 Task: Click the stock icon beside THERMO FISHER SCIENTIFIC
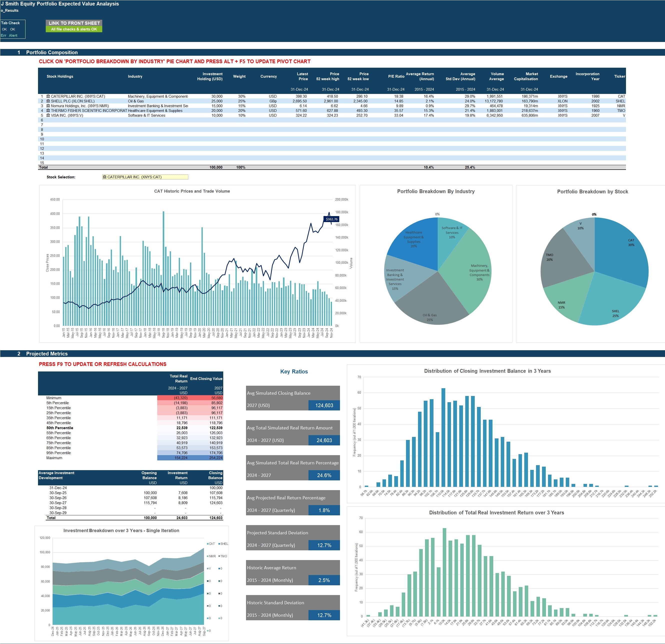pyautogui.click(x=48, y=110)
